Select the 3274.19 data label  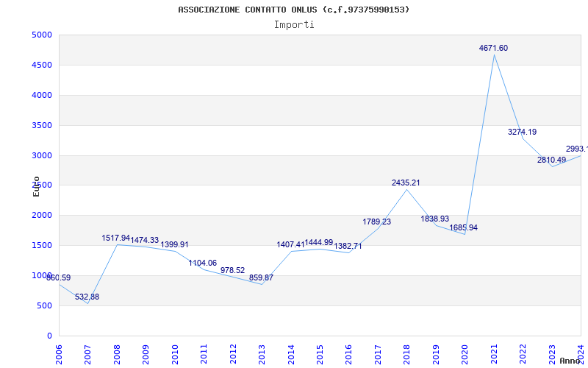point(523,132)
